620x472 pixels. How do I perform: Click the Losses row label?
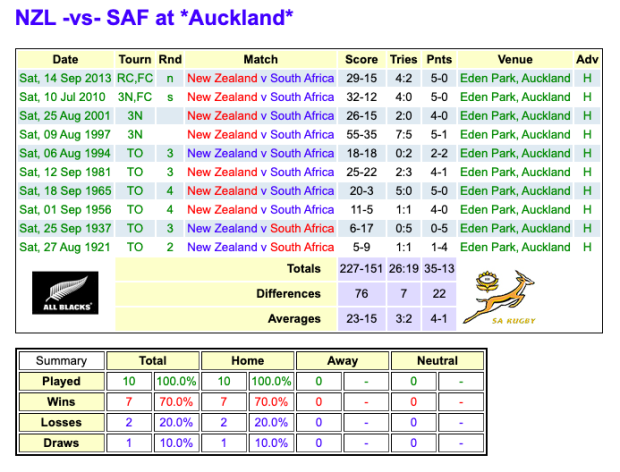[62, 423]
